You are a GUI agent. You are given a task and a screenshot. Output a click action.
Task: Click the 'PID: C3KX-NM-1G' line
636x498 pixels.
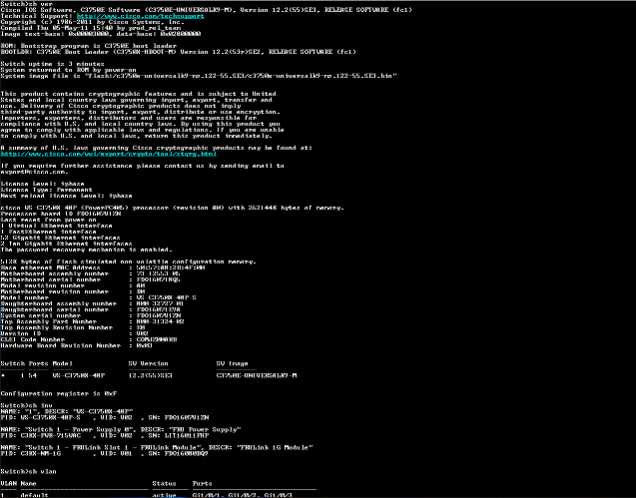(x=104, y=454)
